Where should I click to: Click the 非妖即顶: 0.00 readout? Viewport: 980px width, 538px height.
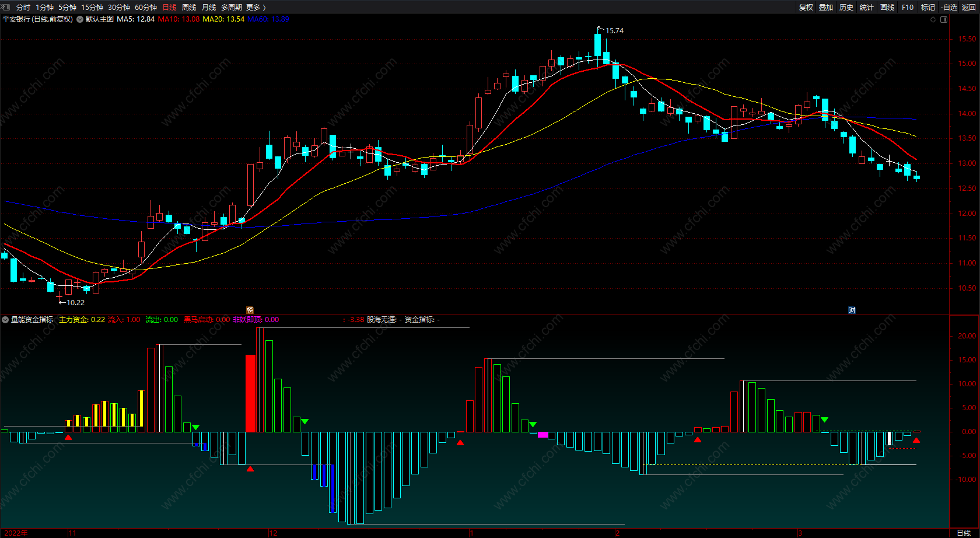[256, 320]
